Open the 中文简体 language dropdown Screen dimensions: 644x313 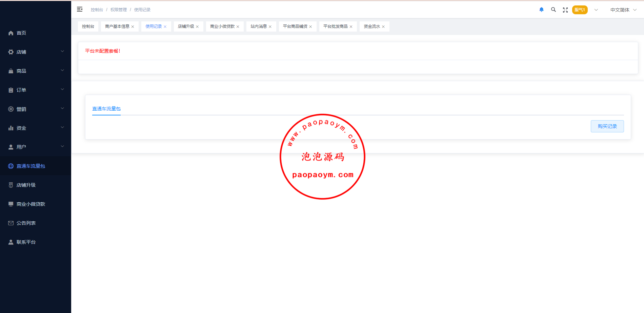click(623, 10)
